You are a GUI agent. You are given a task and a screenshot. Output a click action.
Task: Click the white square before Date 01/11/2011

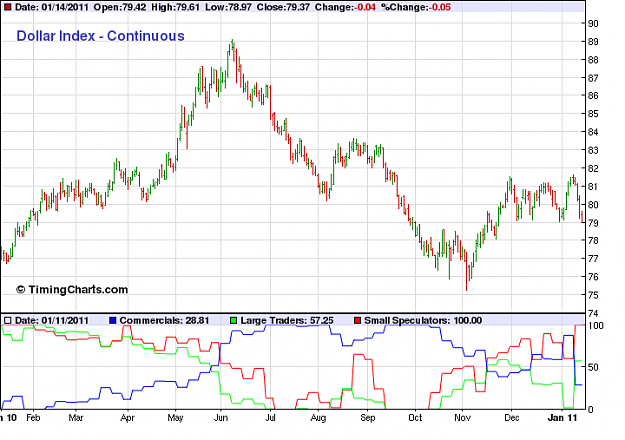[7, 320]
